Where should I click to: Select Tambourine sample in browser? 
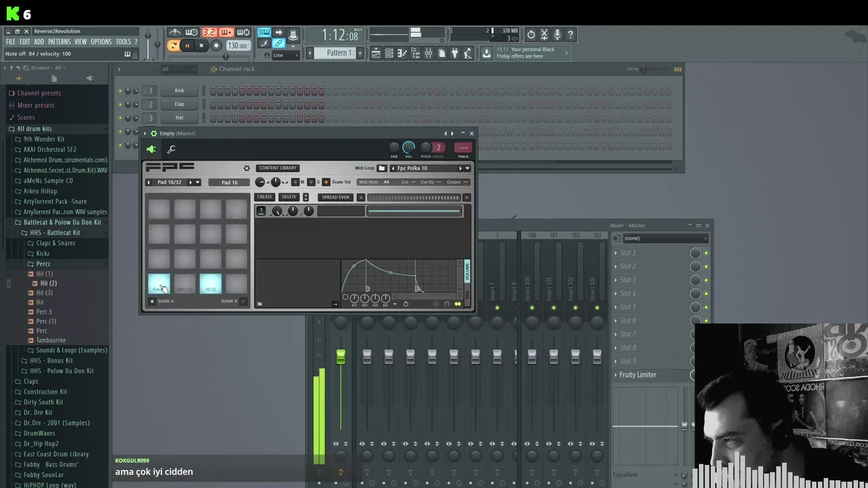point(51,340)
